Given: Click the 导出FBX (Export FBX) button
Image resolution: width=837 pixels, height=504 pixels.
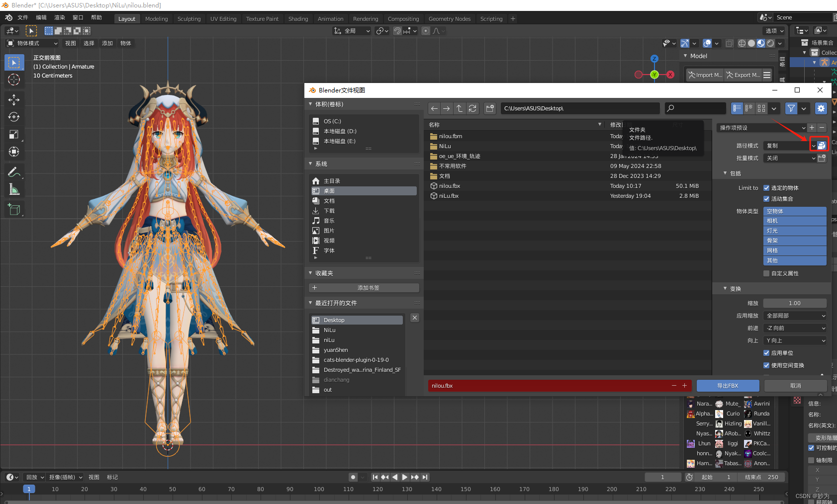Looking at the screenshot, I should coord(728,386).
